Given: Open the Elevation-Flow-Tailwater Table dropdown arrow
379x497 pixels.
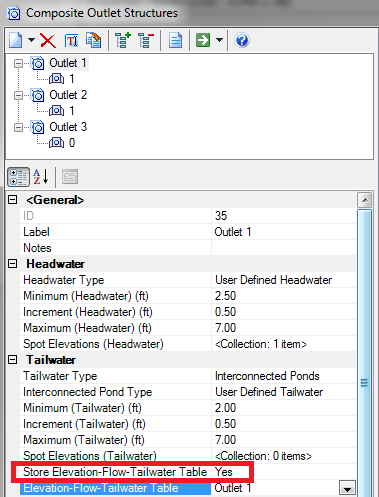Looking at the screenshot, I should click(x=347, y=488).
